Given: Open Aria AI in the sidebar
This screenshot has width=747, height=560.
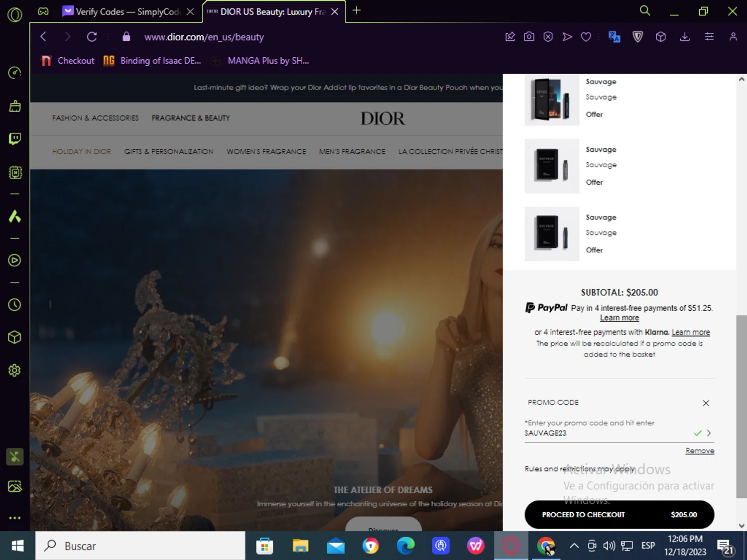Looking at the screenshot, I should pyautogui.click(x=15, y=216).
